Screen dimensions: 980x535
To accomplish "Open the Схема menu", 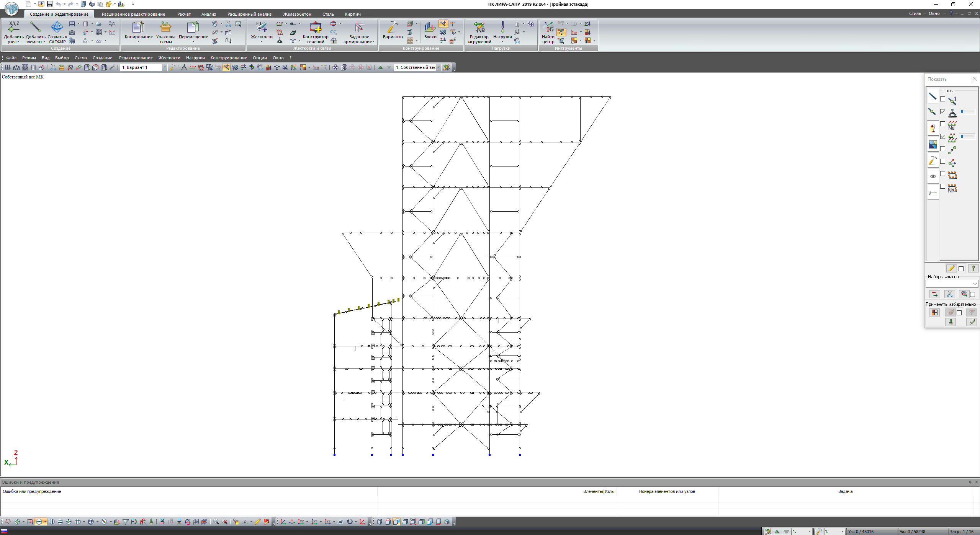I will pyautogui.click(x=80, y=58).
